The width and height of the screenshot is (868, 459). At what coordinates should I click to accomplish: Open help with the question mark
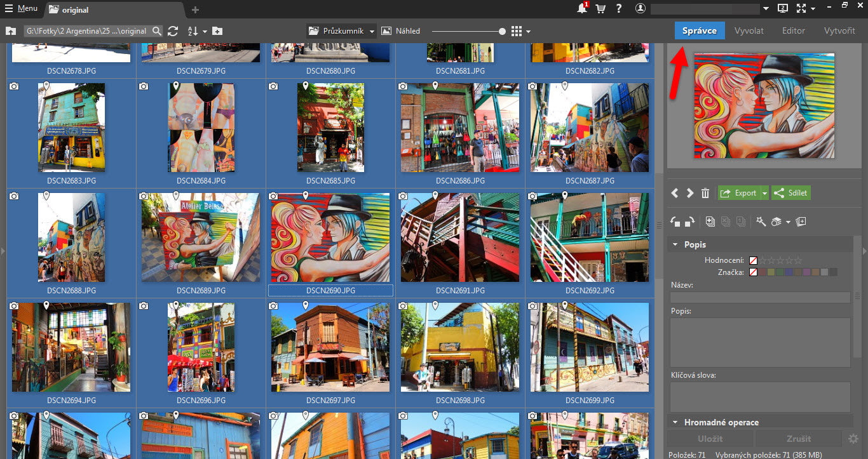[x=618, y=9]
